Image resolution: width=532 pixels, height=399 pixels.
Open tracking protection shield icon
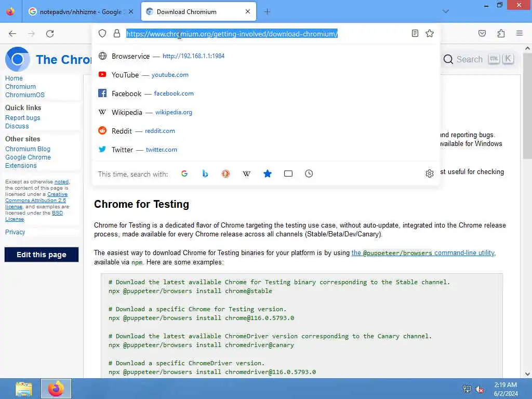click(102, 33)
